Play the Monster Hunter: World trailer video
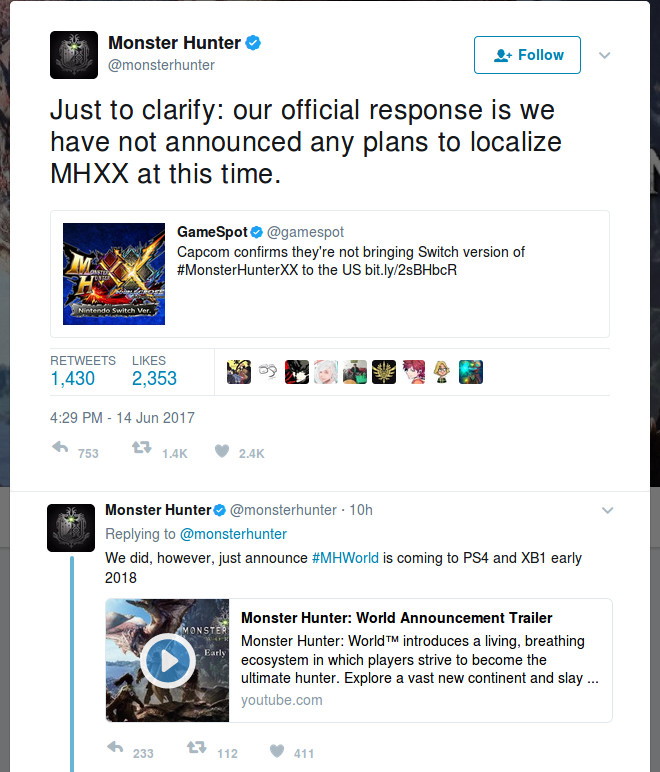Image resolution: width=660 pixels, height=772 pixels. pyautogui.click(x=168, y=661)
